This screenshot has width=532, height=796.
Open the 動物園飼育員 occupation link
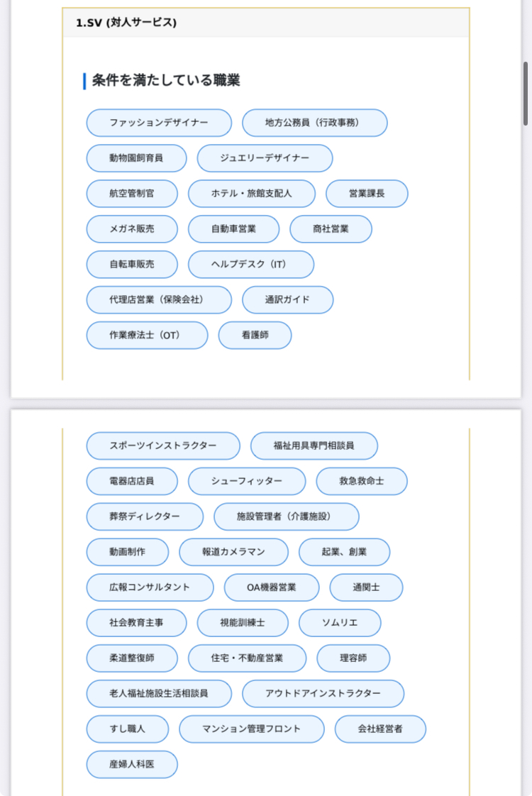(136, 158)
